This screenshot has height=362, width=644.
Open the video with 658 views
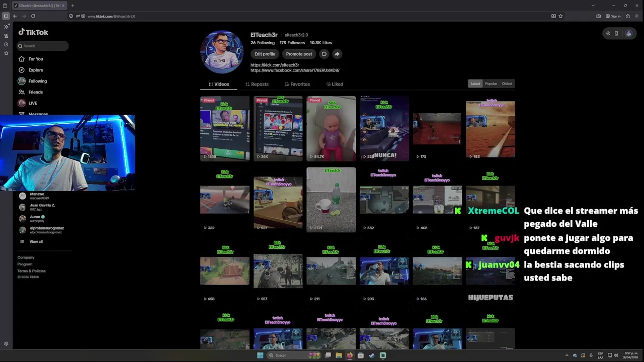(224, 271)
